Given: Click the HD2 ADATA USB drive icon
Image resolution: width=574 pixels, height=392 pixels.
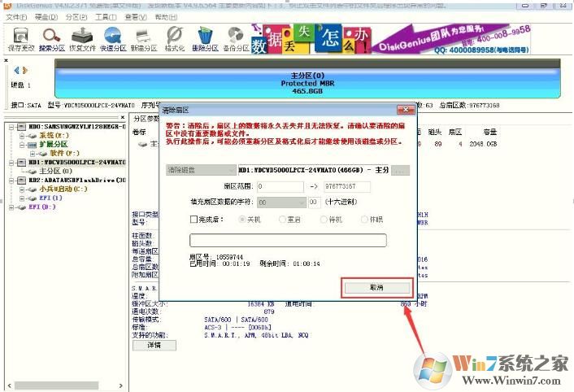Looking at the screenshot, I should pyautogui.click(x=22, y=180).
